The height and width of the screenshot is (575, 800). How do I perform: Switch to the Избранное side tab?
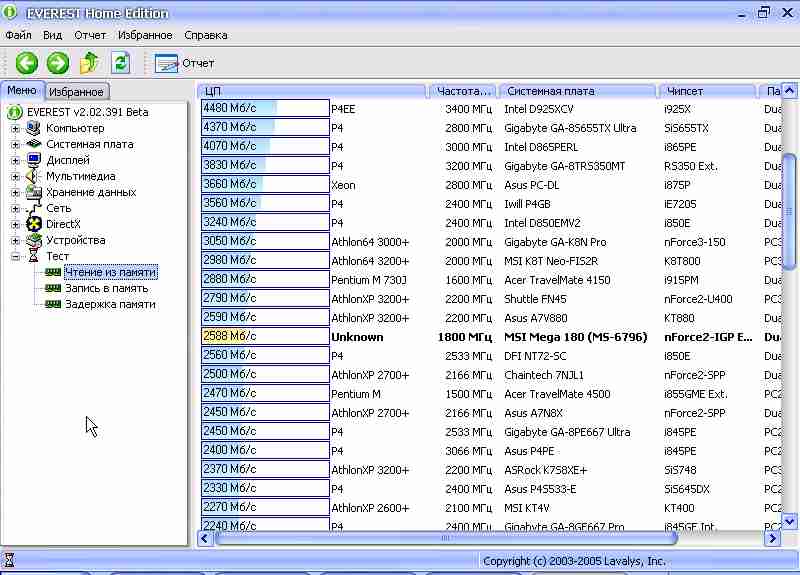(76, 92)
